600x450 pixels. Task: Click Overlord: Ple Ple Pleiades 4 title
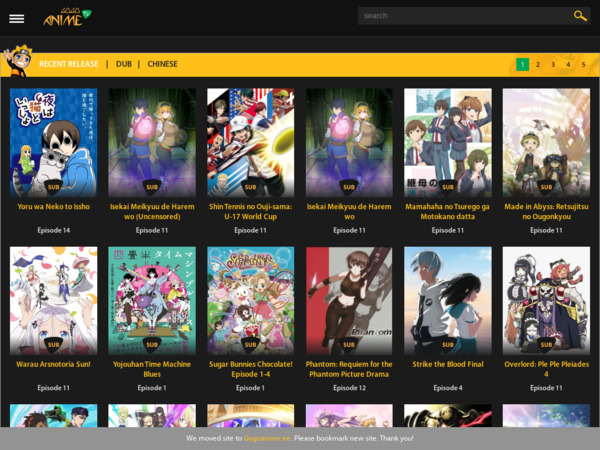click(546, 369)
